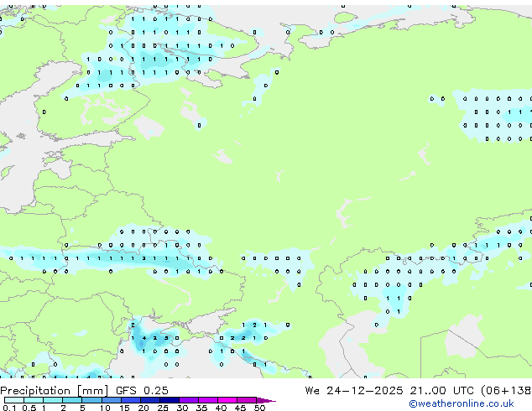Open the weatheronline.co.uk copyright link

point(462,403)
